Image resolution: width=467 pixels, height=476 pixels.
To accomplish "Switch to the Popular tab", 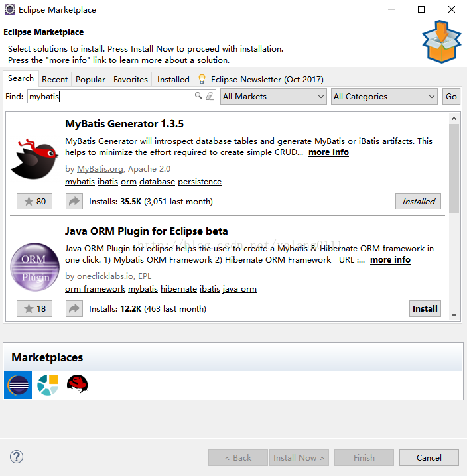I will [x=90, y=80].
